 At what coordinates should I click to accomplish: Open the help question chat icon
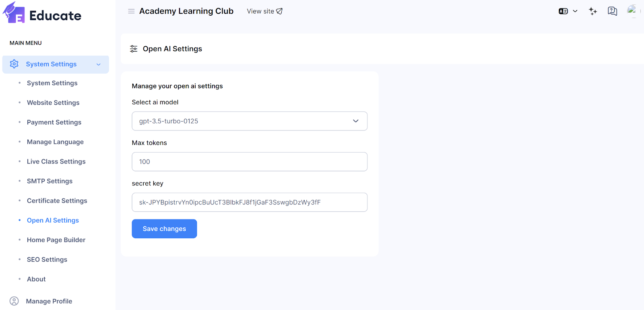(x=612, y=11)
